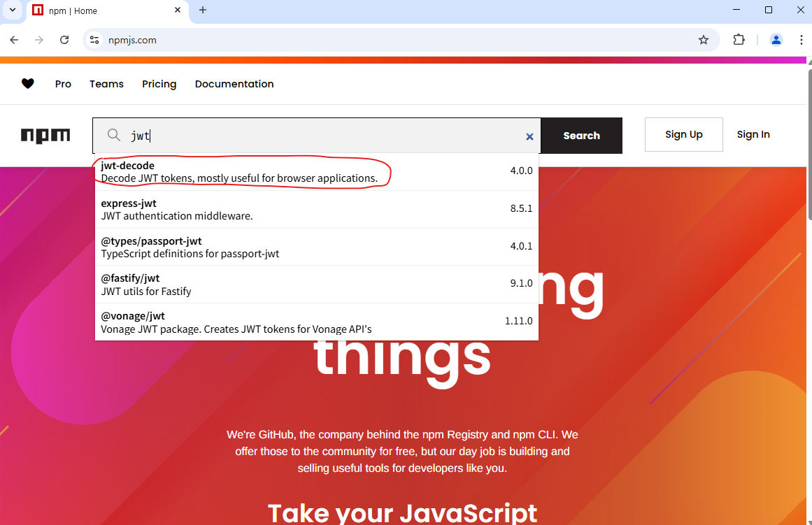Select the express-jwt suggestion

[316, 210]
